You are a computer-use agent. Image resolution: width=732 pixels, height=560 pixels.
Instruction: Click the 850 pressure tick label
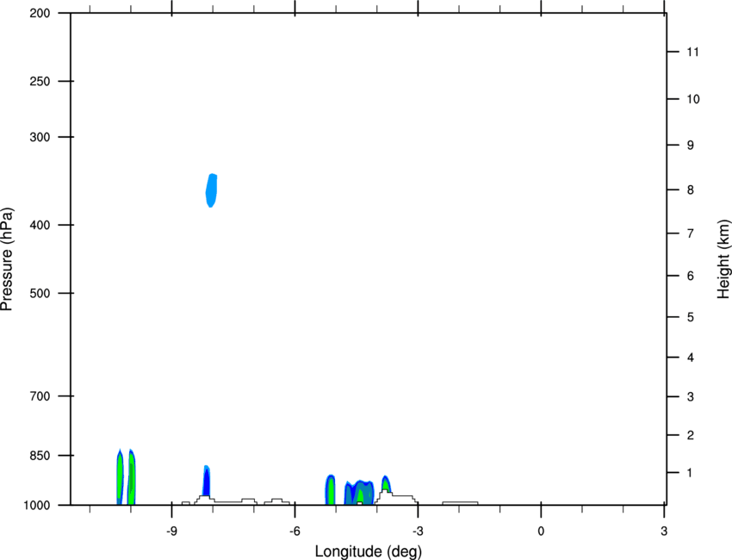click(40, 455)
